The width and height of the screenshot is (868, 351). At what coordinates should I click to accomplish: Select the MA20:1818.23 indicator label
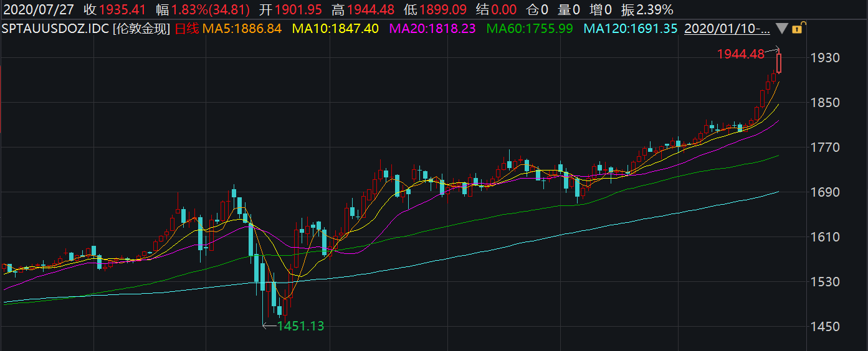[432, 29]
